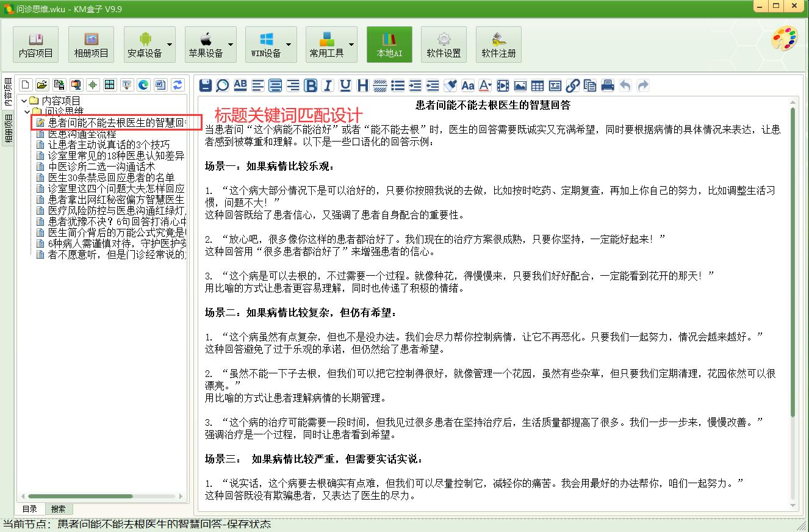Image resolution: width=809 pixels, height=532 pixels.
Task: Open the 安卓设备 dropdown arrow
Action: [170, 45]
